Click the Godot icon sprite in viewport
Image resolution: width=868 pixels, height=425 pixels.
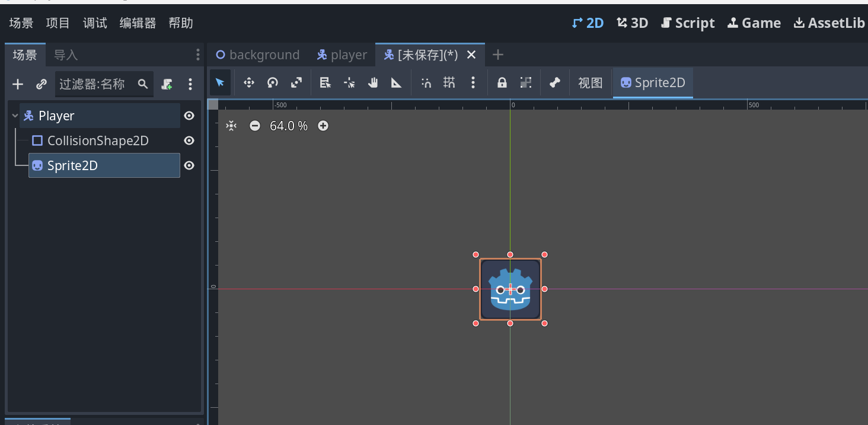510,289
